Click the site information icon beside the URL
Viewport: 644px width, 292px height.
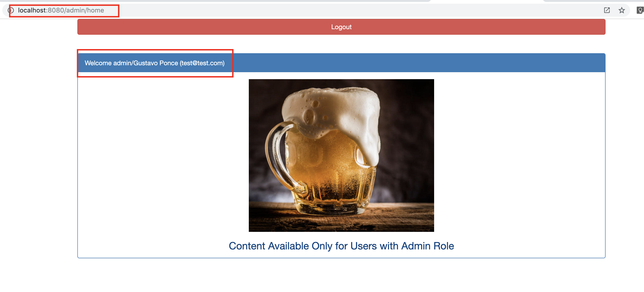pyautogui.click(x=10, y=10)
